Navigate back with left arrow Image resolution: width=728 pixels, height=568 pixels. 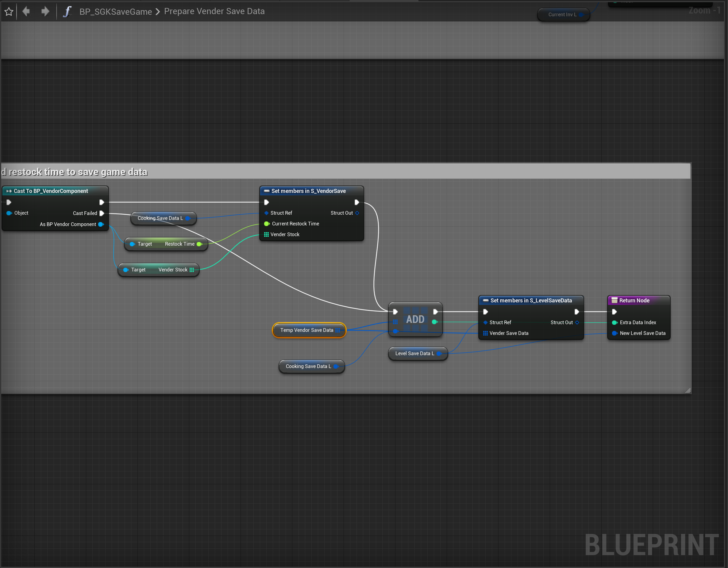coord(26,12)
